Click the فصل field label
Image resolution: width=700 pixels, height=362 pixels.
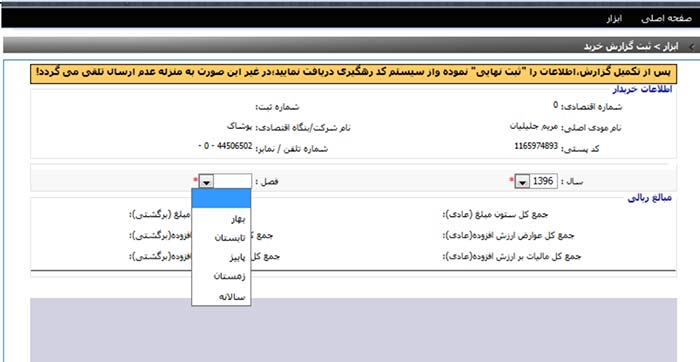[267, 182]
